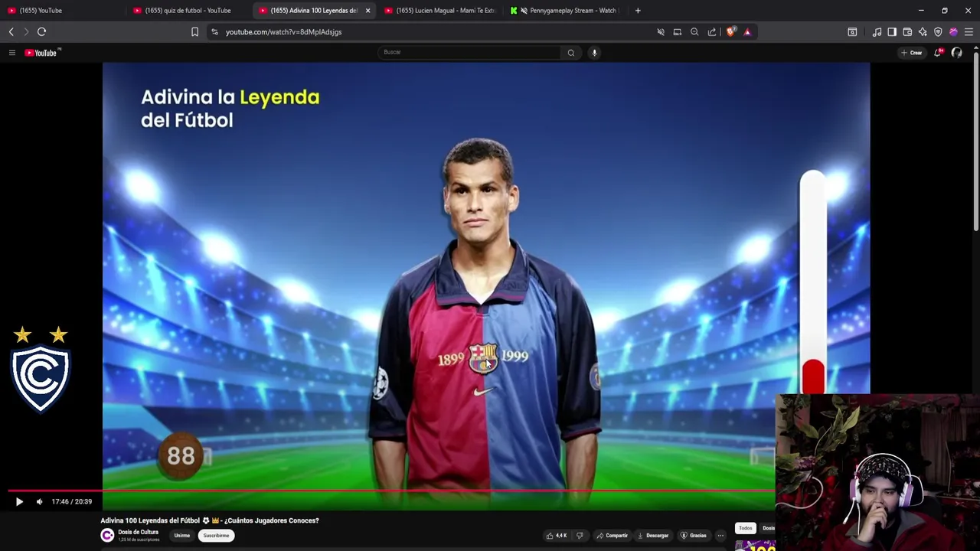Toggle the browser sidebar panel
980x551 pixels.
click(892, 32)
